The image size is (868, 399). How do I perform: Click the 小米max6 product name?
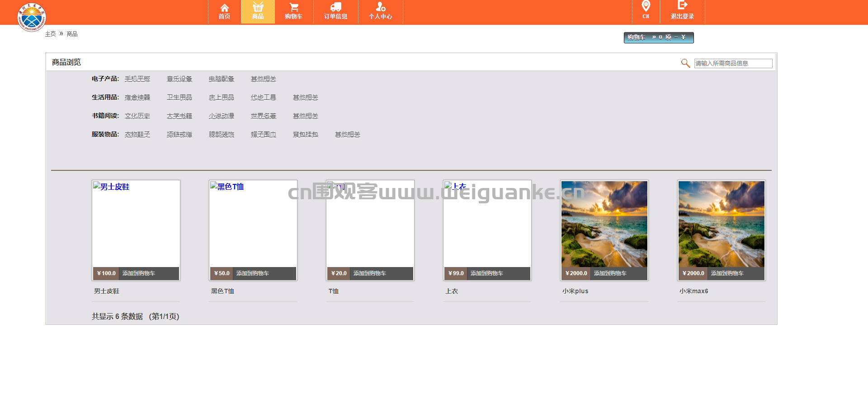coord(693,291)
